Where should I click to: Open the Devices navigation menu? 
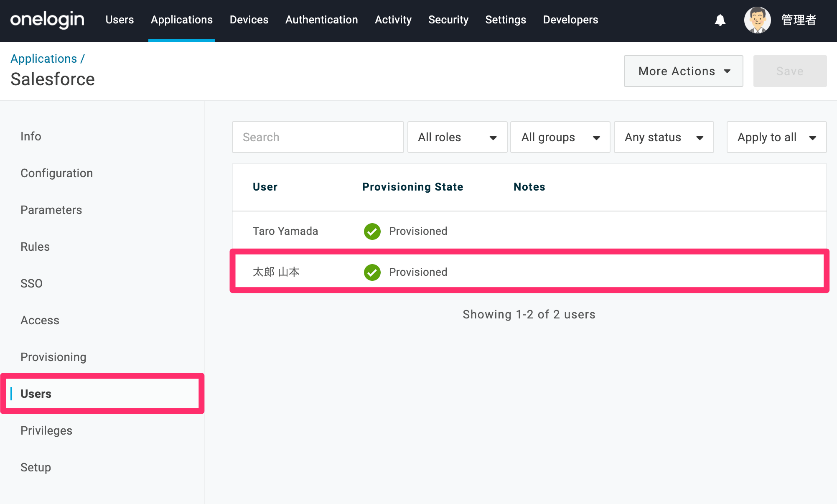[x=249, y=20]
